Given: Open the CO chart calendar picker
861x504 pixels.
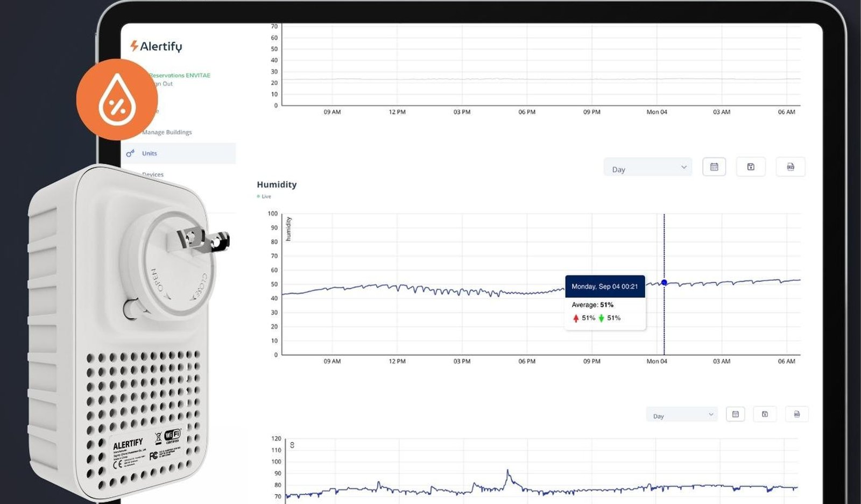Looking at the screenshot, I should [735, 414].
